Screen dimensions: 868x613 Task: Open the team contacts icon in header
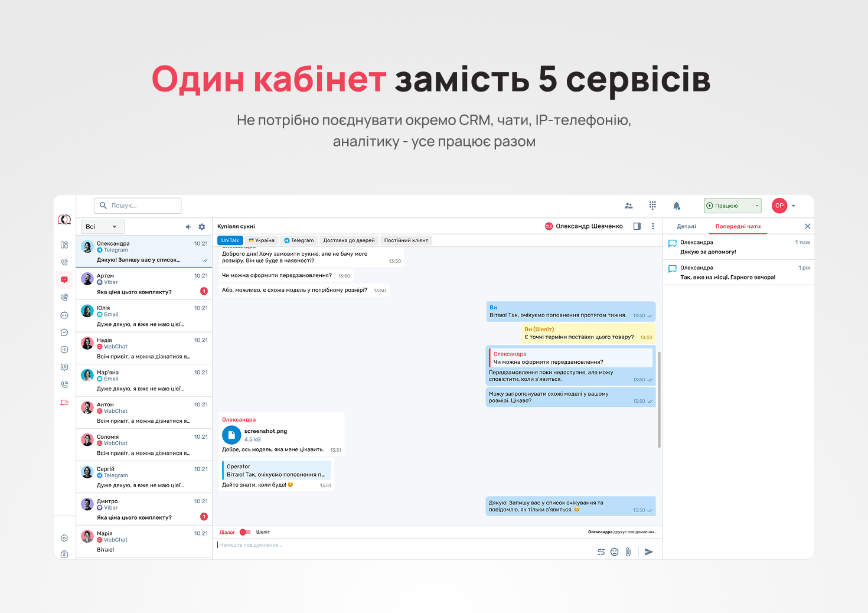point(629,206)
